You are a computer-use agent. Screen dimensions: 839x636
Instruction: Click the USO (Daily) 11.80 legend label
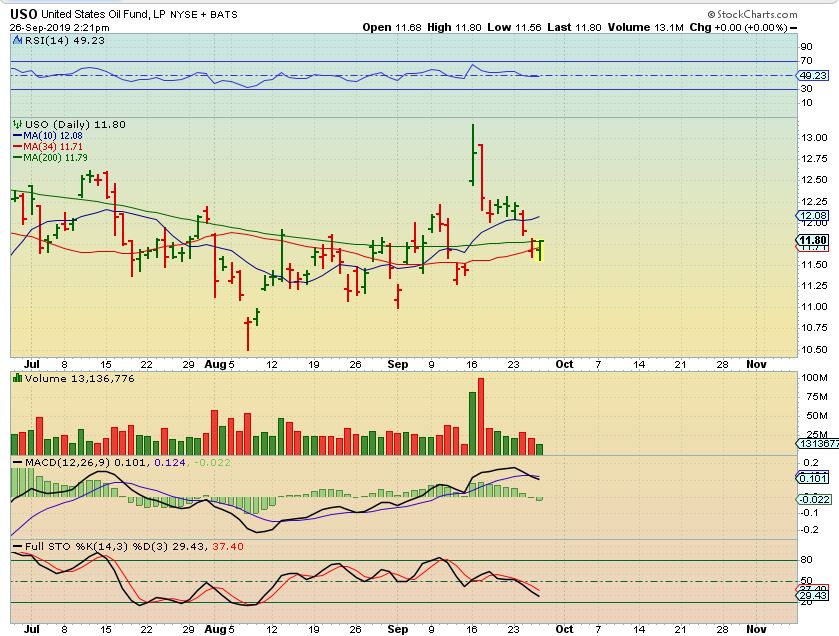click(x=75, y=124)
